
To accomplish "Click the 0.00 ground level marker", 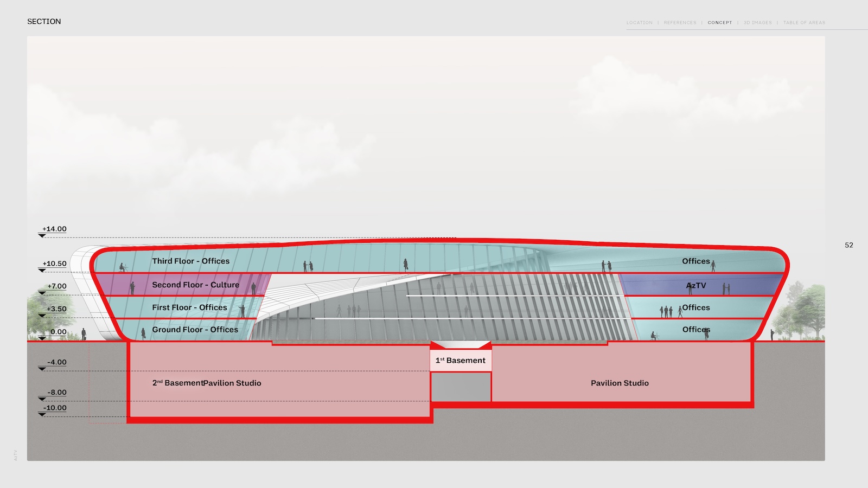I will [x=42, y=338].
